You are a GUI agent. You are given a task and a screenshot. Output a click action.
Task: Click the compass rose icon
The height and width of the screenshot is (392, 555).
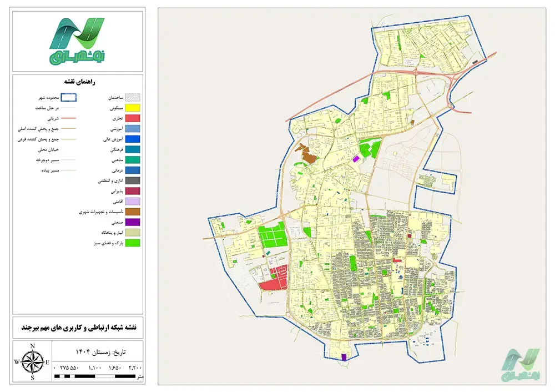[32, 361]
